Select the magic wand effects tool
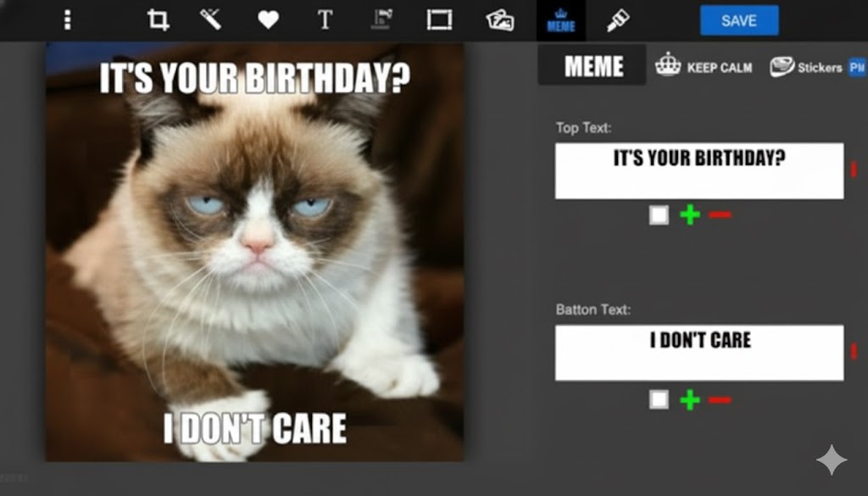Viewport: 868px width, 496px height. coord(210,20)
